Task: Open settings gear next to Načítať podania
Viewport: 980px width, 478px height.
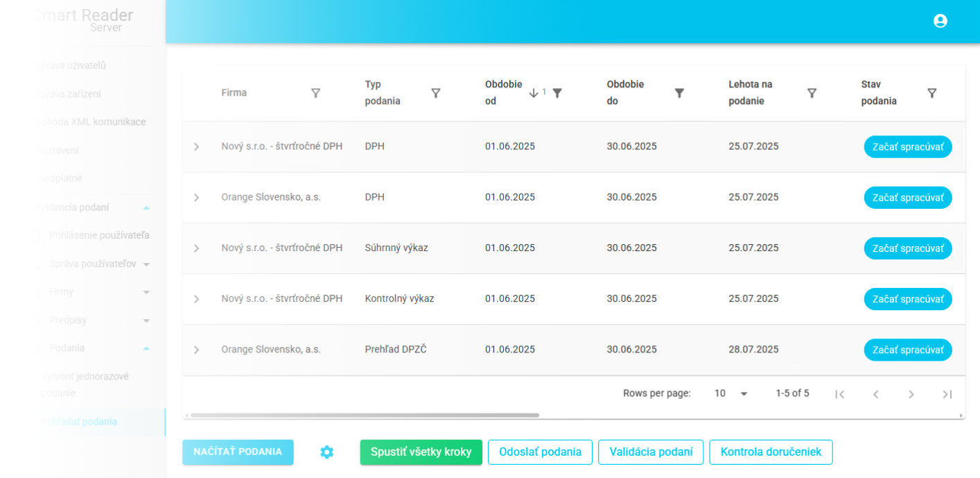Action: [326, 452]
